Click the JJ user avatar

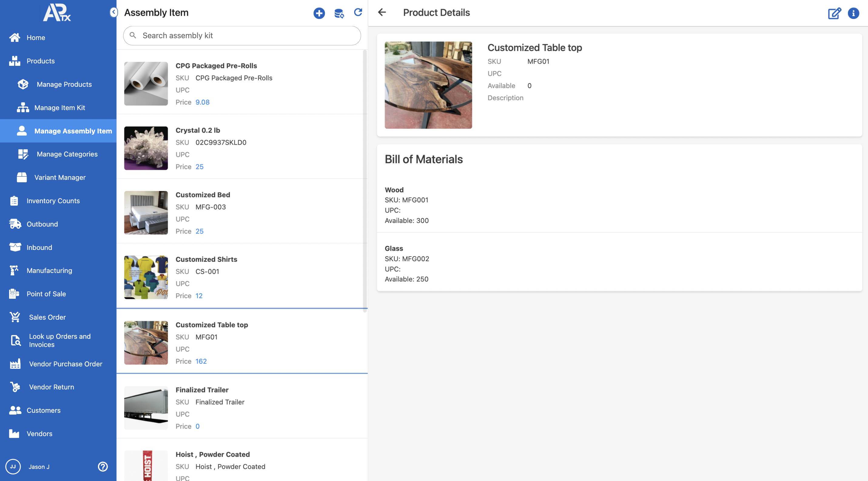pyautogui.click(x=13, y=466)
